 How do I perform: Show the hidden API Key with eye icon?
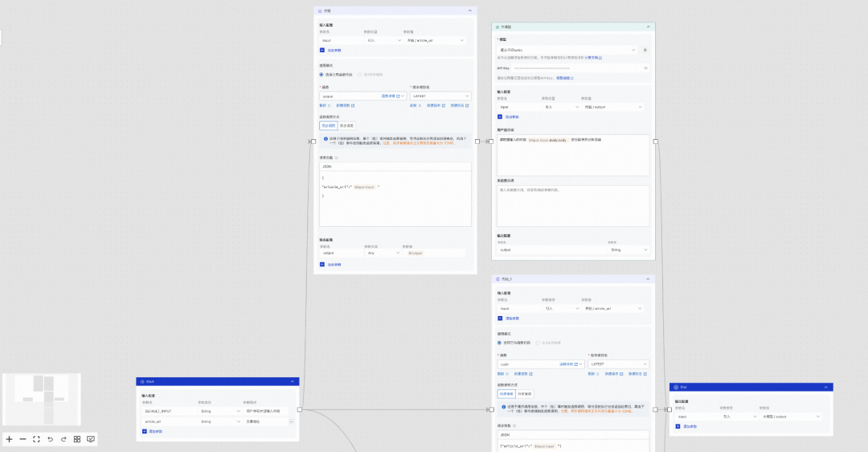point(646,68)
